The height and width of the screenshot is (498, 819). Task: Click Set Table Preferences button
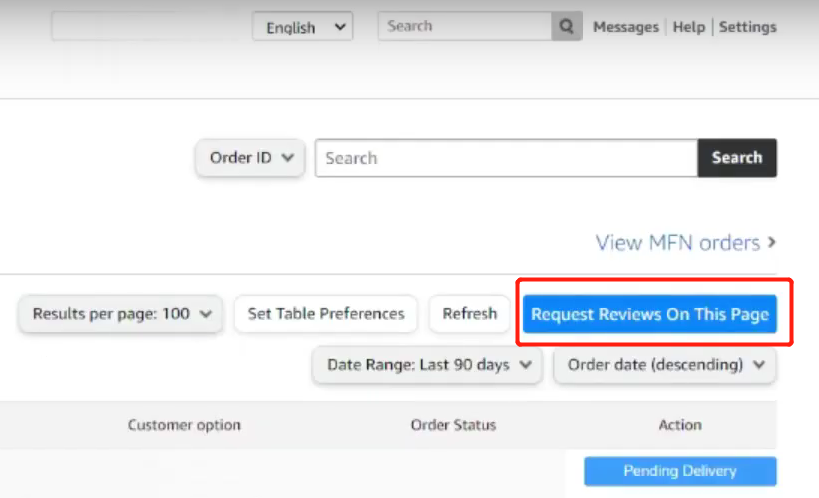(x=326, y=314)
